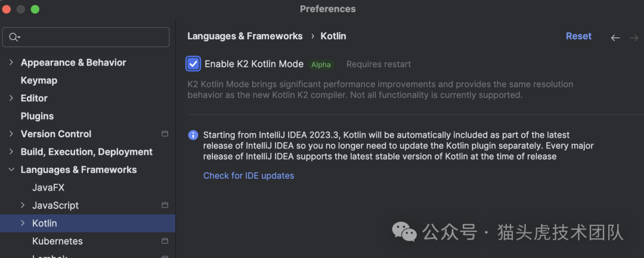The image size is (644, 258).
Task: Click the Languages & Frameworks breadcrumb
Action: (245, 36)
